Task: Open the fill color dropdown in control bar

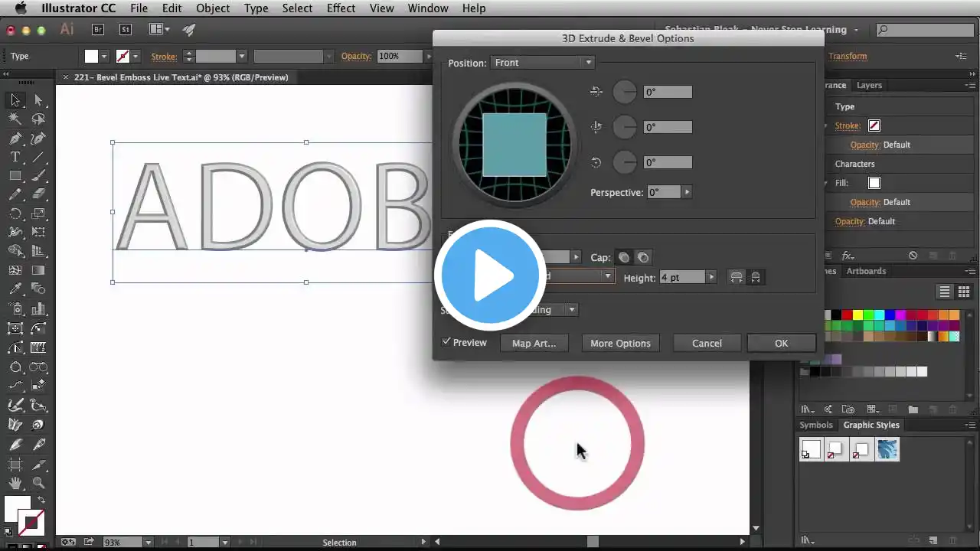Action: 105,56
